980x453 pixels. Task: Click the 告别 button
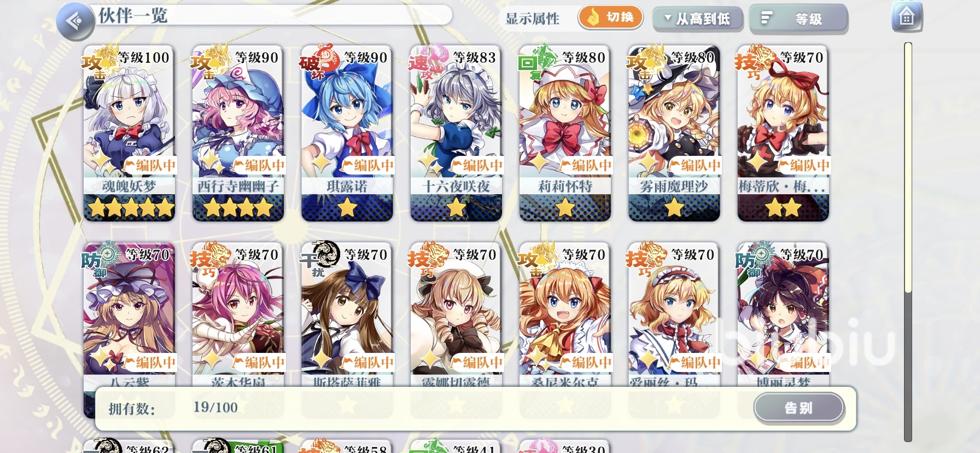pyautogui.click(x=799, y=408)
